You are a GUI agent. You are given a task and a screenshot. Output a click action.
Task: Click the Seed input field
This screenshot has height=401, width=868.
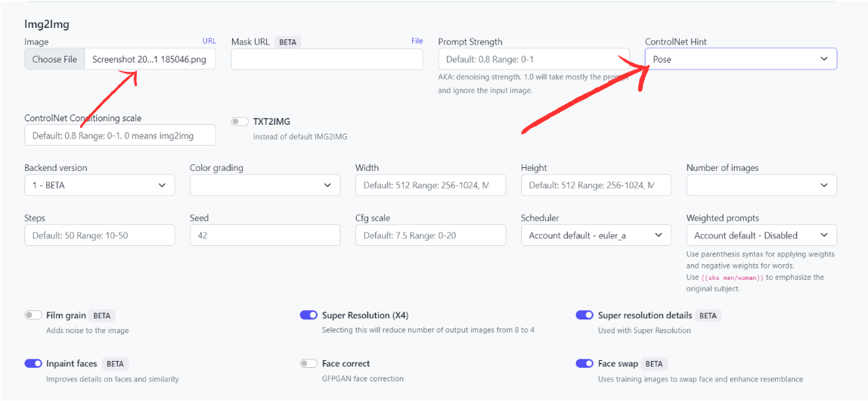pyautogui.click(x=265, y=235)
